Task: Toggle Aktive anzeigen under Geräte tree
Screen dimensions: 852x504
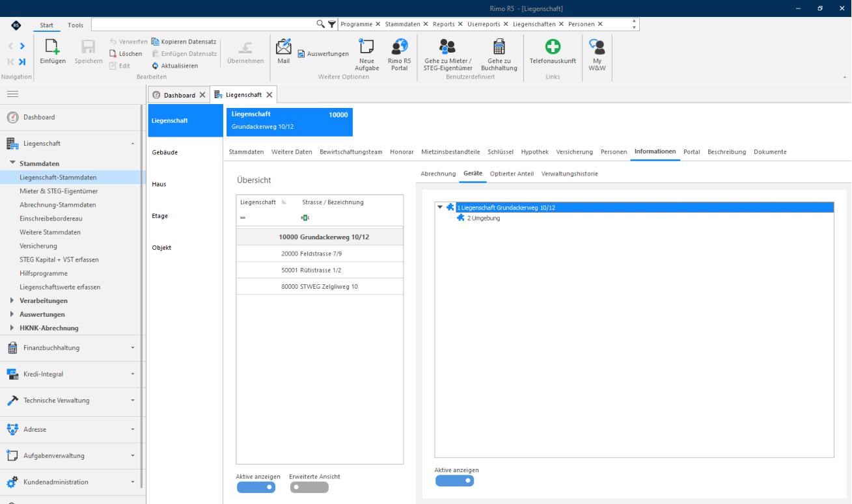Action: pos(454,481)
